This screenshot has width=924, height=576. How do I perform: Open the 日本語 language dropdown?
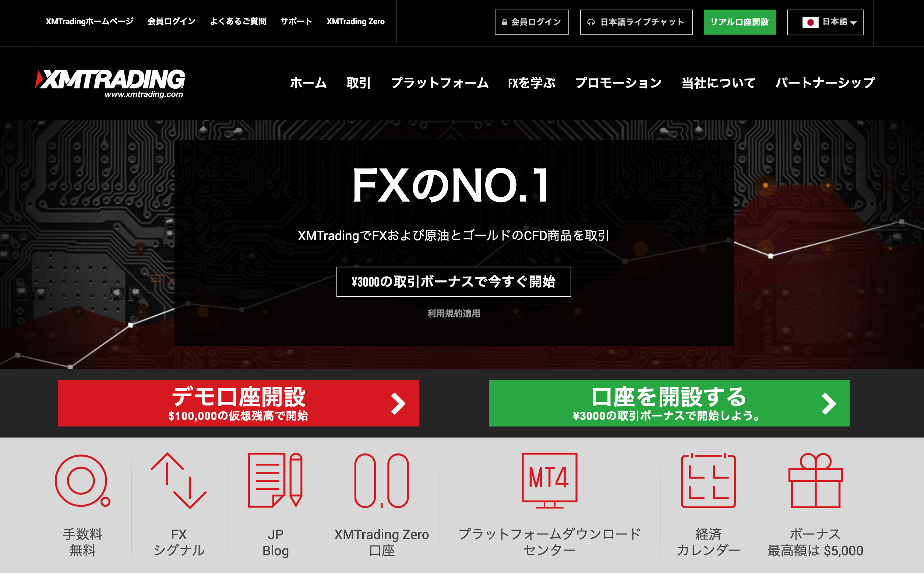click(825, 22)
